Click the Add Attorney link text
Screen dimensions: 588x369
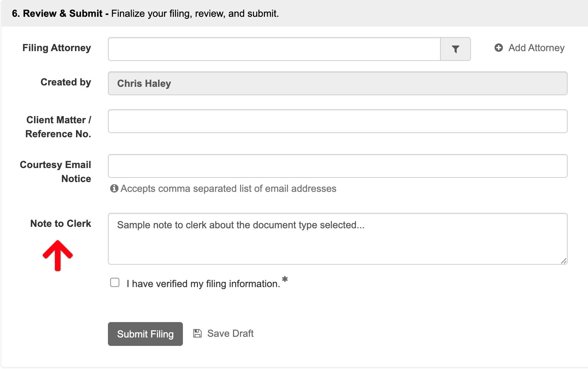(x=536, y=48)
